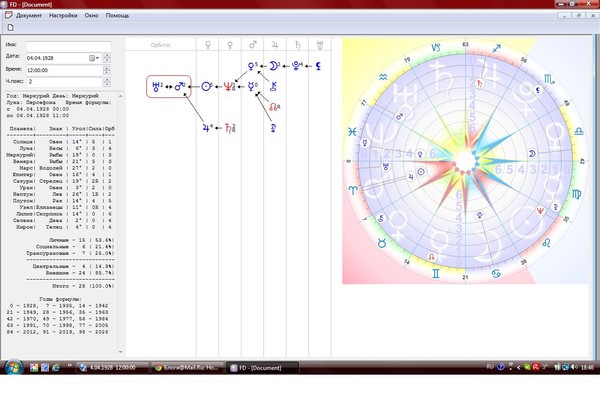Image resolution: width=600 pixels, height=399 pixels.
Task: Click the Имя name input field
Action: (x=68, y=46)
